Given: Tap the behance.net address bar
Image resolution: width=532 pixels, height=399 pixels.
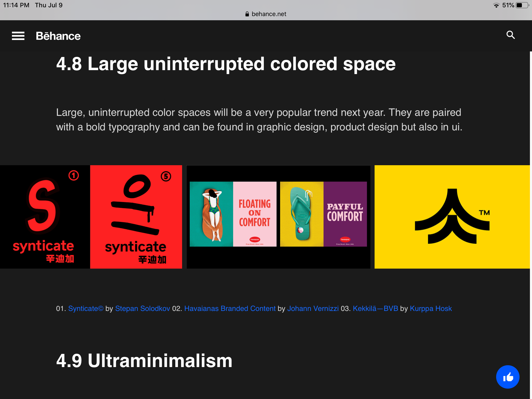Looking at the screenshot, I should coord(269,14).
